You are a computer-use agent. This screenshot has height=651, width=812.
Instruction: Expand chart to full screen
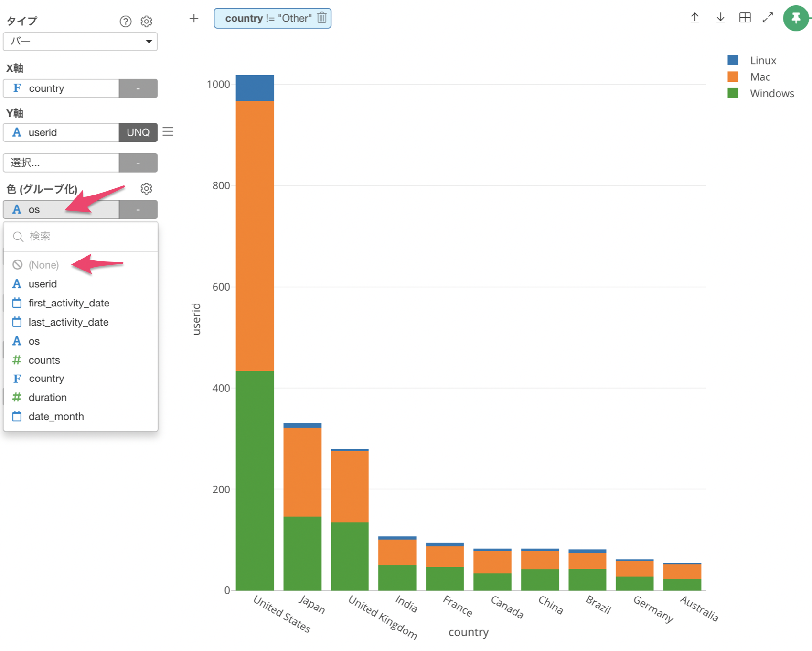(768, 18)
